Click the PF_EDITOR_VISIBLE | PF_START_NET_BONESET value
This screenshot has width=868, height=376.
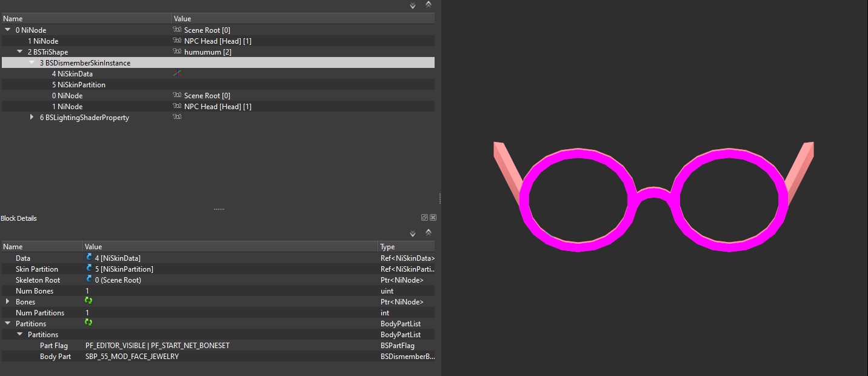(158, 345)
